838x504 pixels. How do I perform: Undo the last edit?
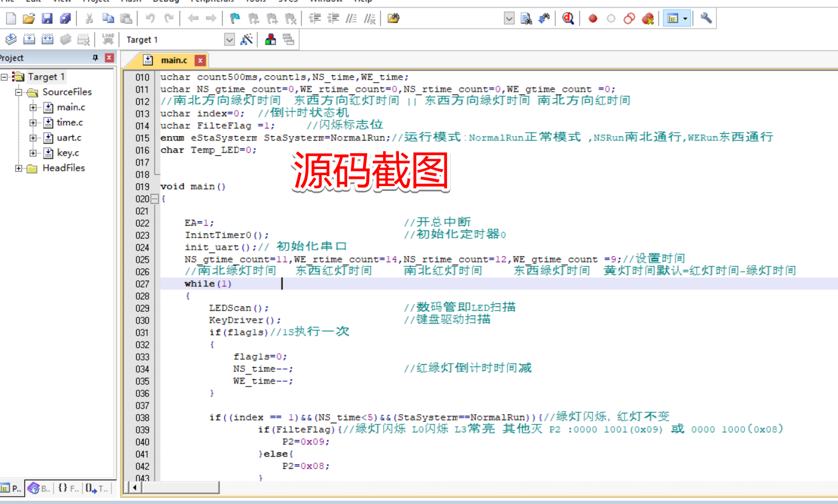pos(150,19)
